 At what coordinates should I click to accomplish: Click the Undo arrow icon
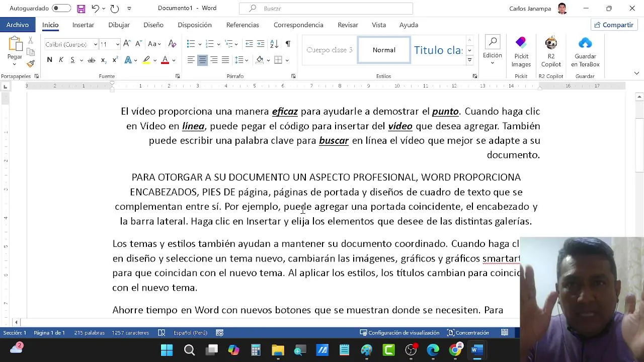click(x=95, y=9)
